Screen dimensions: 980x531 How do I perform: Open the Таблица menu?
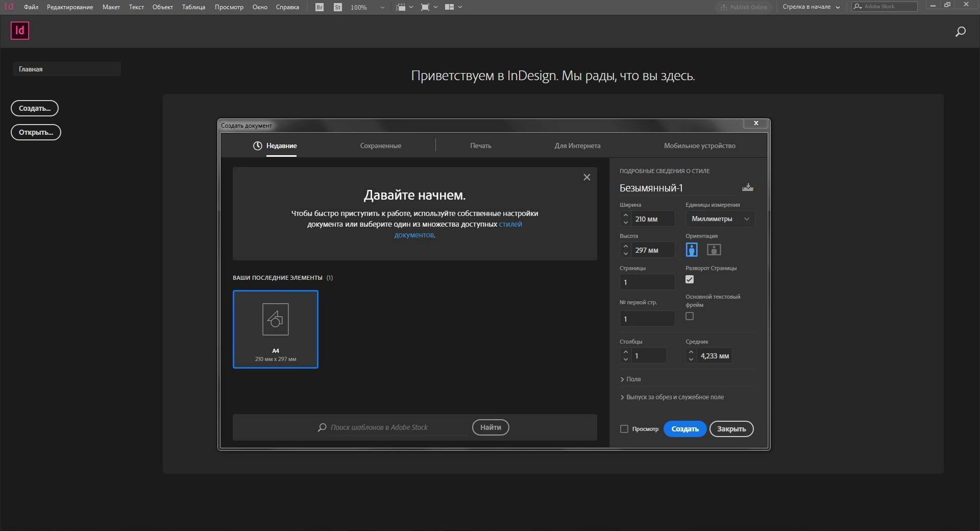[193, 7]
